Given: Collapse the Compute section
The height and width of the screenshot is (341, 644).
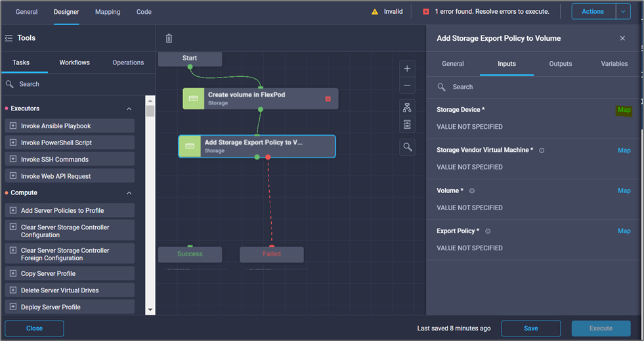Looking at the screenshot, I should click(x=129, y=193).
